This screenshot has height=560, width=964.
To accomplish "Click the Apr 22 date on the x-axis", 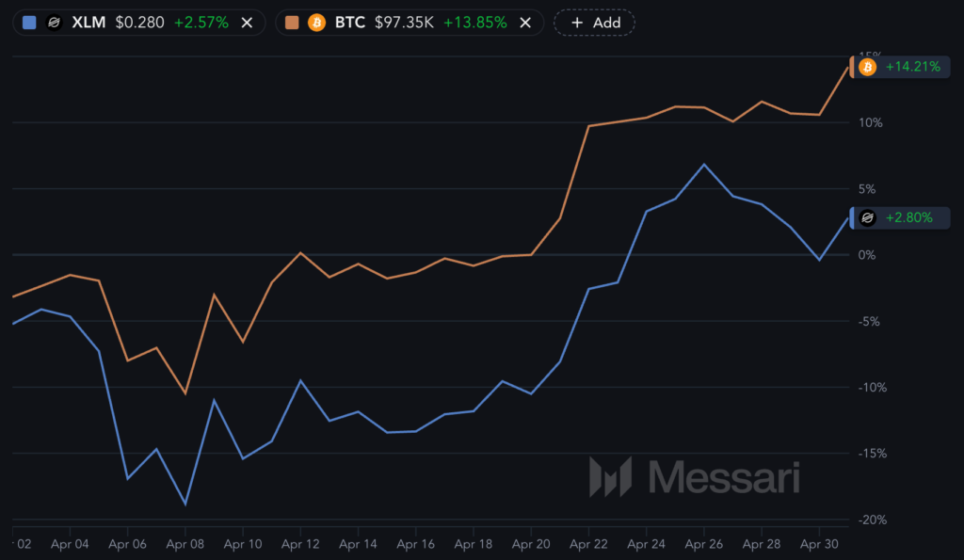I will (x=587, y=544).
